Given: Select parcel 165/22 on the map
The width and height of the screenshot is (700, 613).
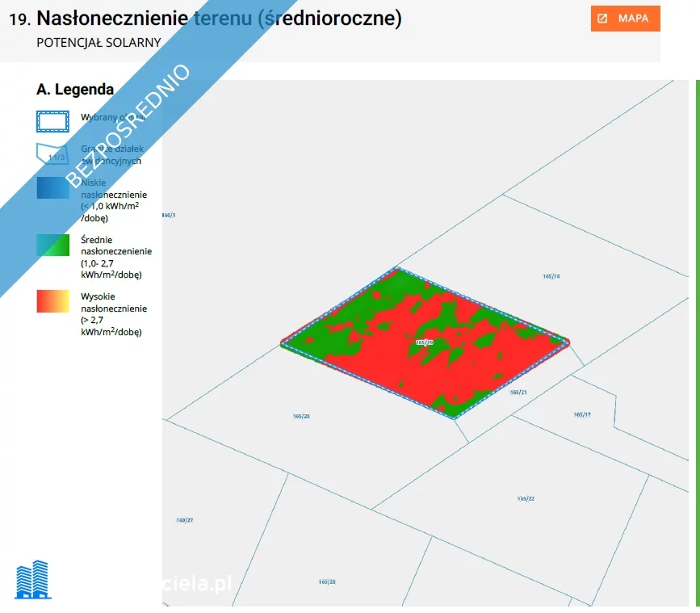Looking at the screenshot, I should tap(526, 498).
